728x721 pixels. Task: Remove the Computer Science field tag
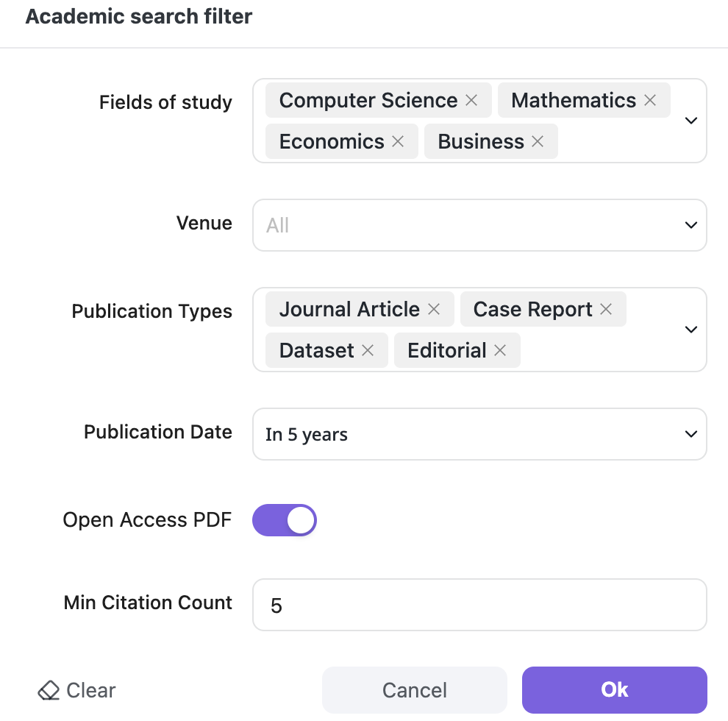click(x=471, y=100)
